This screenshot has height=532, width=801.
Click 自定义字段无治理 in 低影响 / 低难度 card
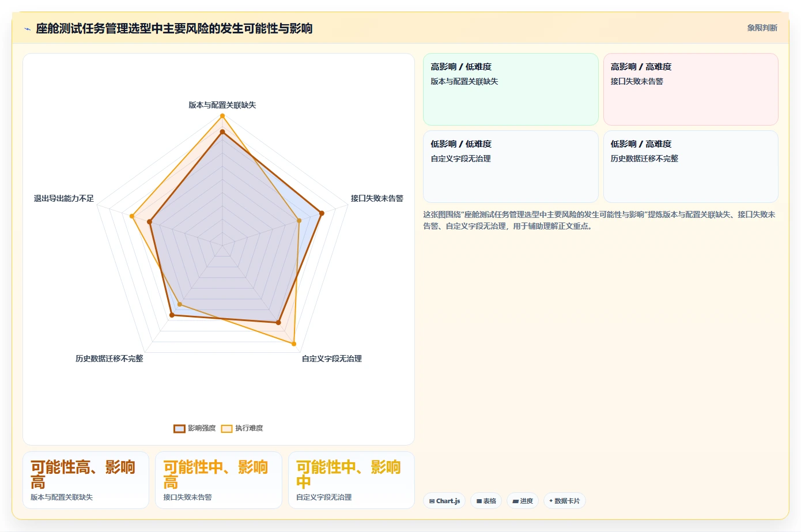click(460, 159)
